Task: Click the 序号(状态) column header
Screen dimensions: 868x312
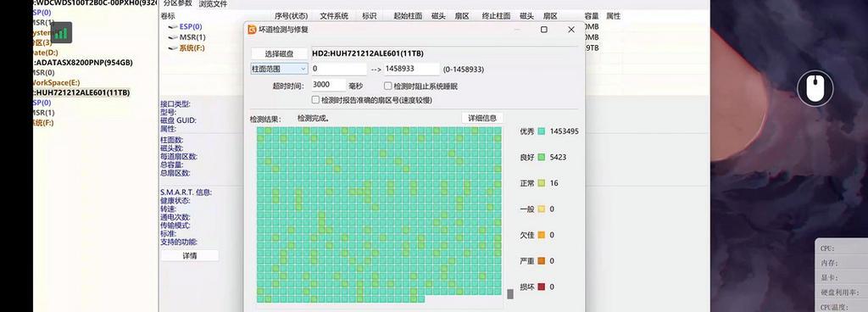Action: 292,17
